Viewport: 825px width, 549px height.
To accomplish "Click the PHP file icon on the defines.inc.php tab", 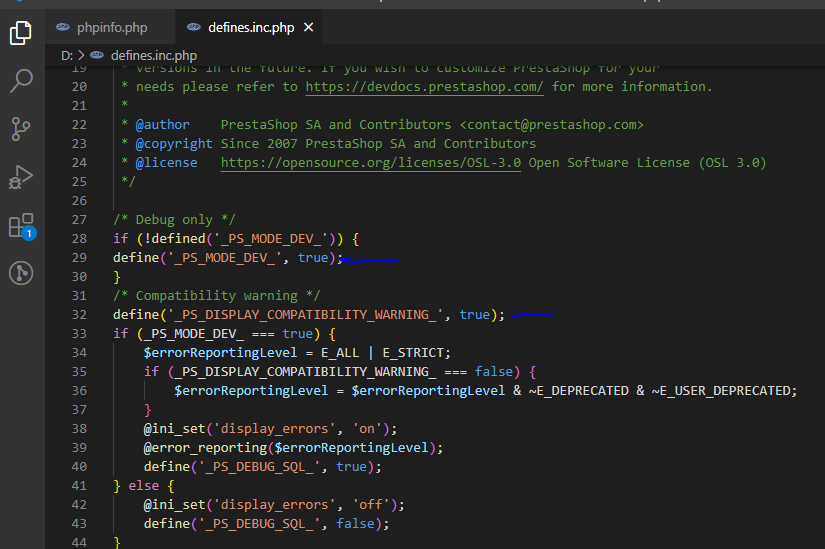I will click(194, 27).
